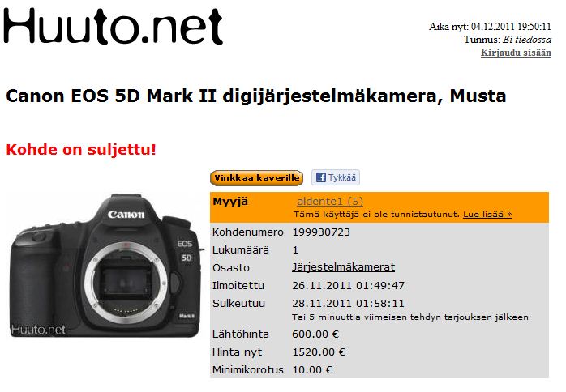Open the Huuto.net logo homepage
Viewport: 566px width, 392px height.
click(114, 26)
